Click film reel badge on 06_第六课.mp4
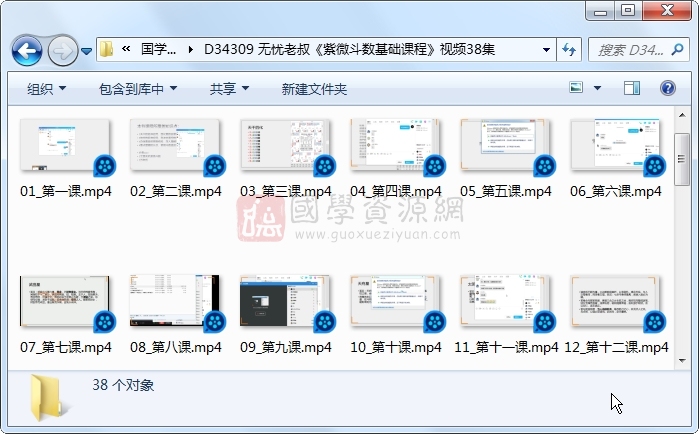The height and width of the screenshot is (434, 699). pos(655,166)
